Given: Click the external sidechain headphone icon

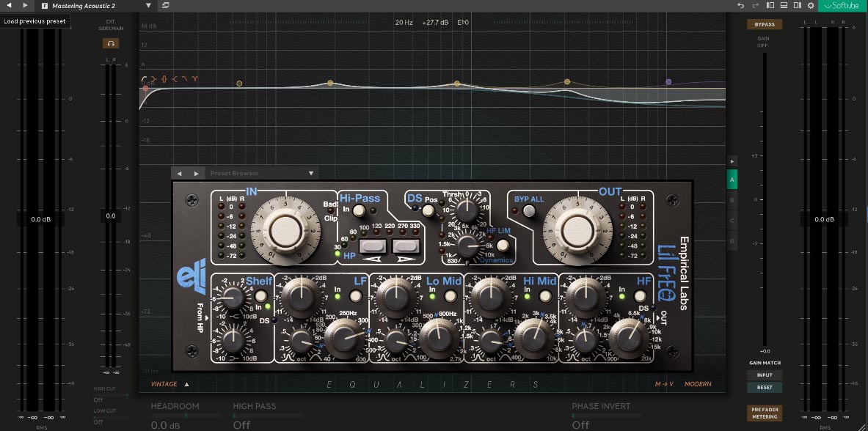Looking at the screenshot, I should 111,43.
